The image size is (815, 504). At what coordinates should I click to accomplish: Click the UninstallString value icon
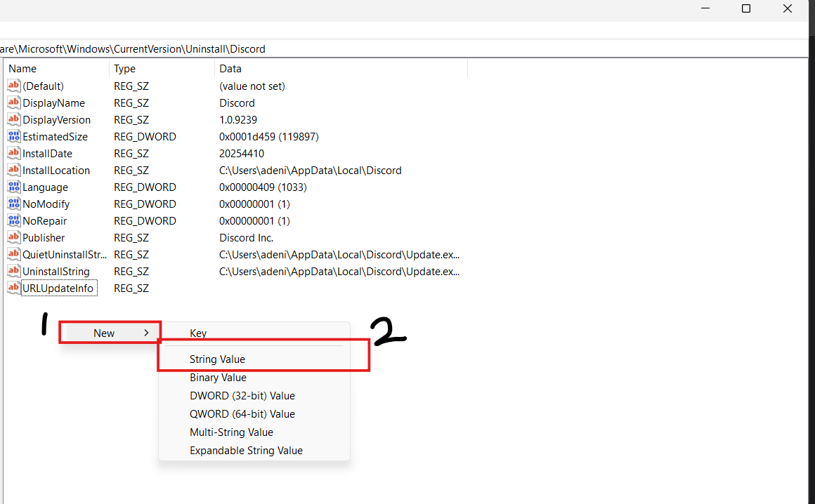tap(14, 272)
